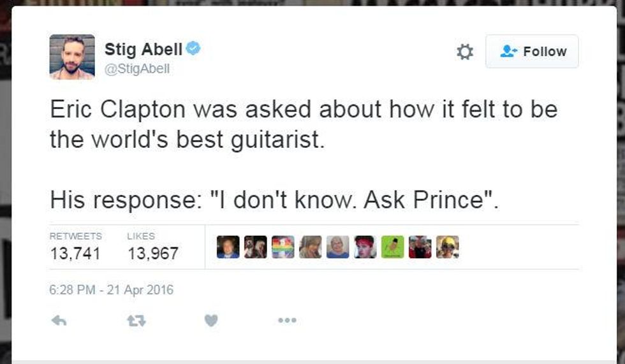The height and width of the screenshot is (364, 625).
Task: Open the @StigAbell handle link
Action: [137, 69]
